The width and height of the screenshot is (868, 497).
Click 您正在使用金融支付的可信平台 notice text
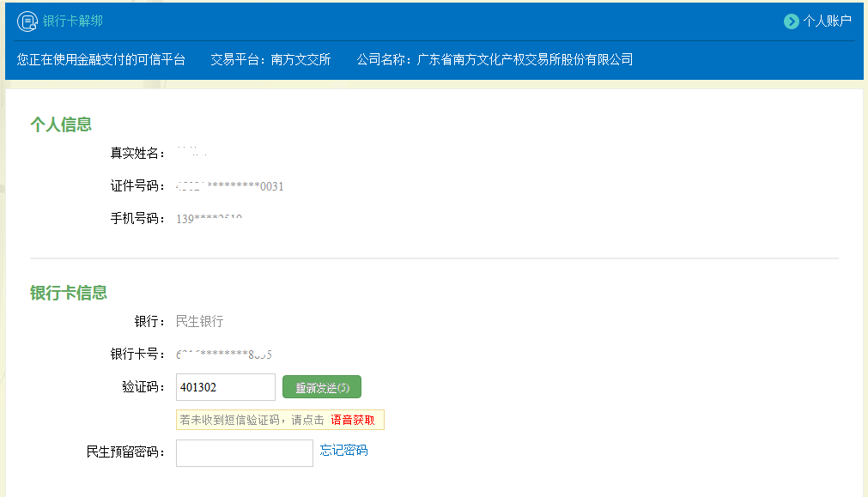100,60
